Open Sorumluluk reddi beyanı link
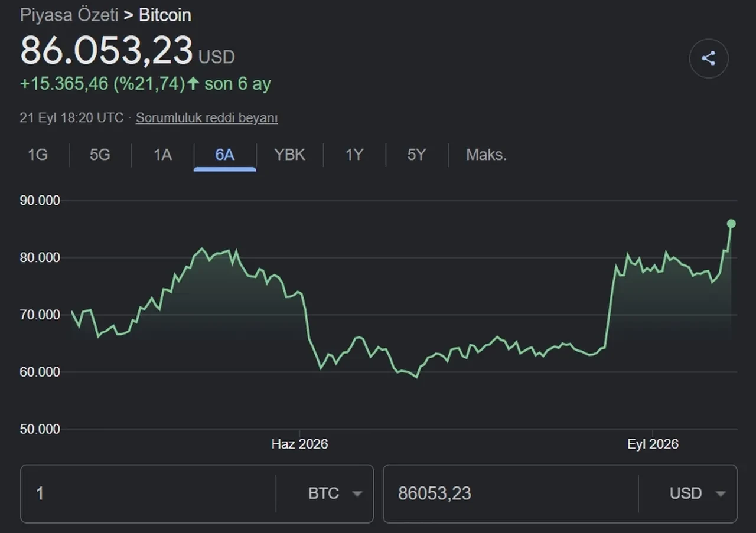 [207, 117]
